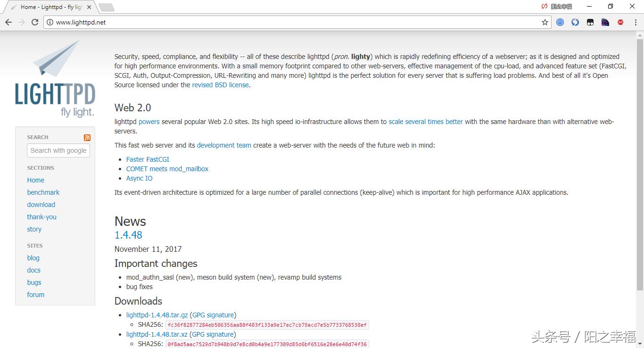Download lighttpd-1.4.48.tar.gz
Screen dimensions: 644x348
[157, 315]
